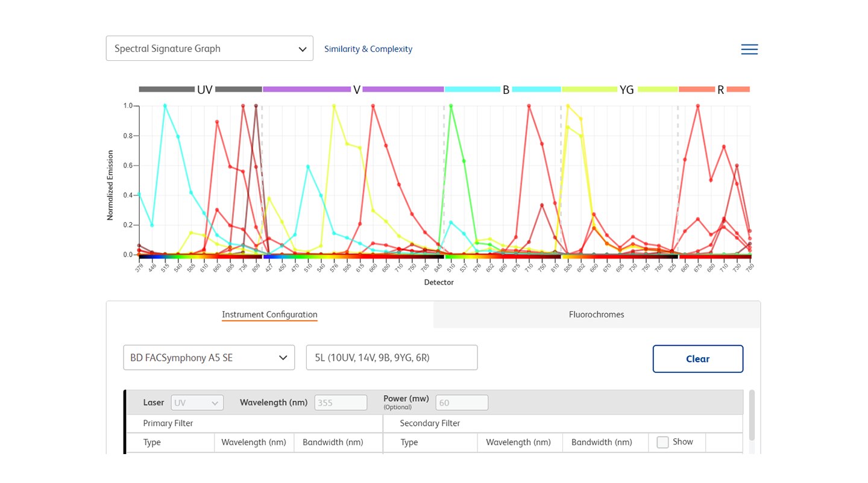Viewport: 868px width, 483px height.
Task: Select the cyan B laser bar
Action: [472, 90]
